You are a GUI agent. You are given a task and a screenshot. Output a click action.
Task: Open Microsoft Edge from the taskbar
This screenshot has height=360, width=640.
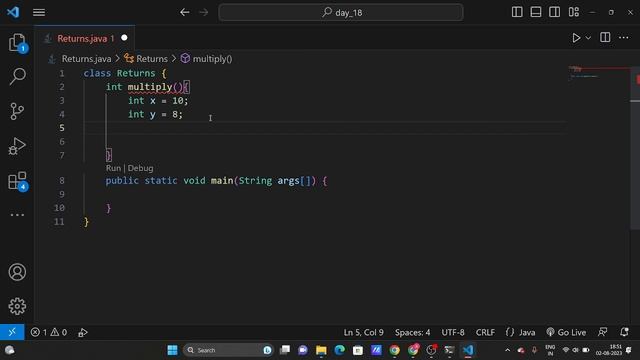[x=340, y=350]
